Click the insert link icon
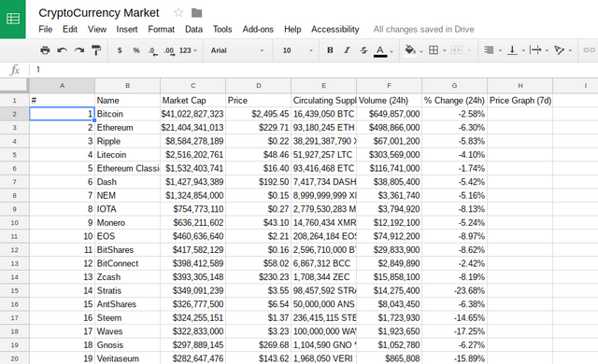This screenshot has width=598, height=364. click(x=590, y=50)
